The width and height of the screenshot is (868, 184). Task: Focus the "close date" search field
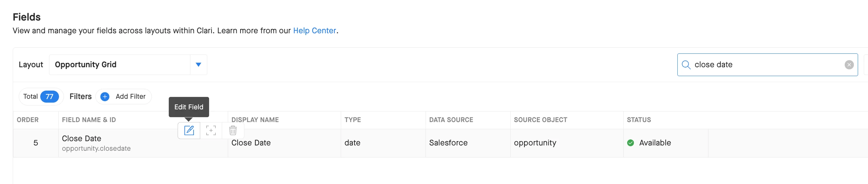coord(766,65)
